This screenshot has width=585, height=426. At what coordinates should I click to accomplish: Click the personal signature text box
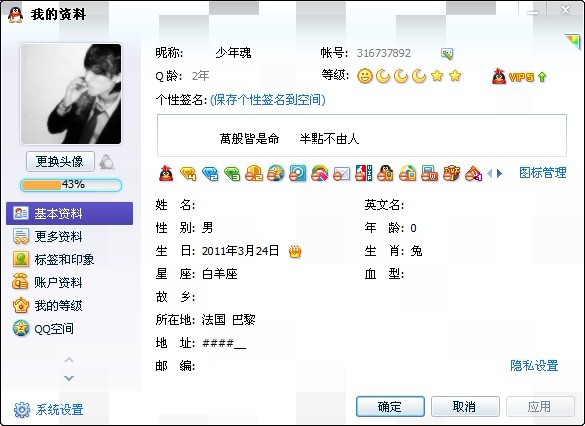point(362,136)
